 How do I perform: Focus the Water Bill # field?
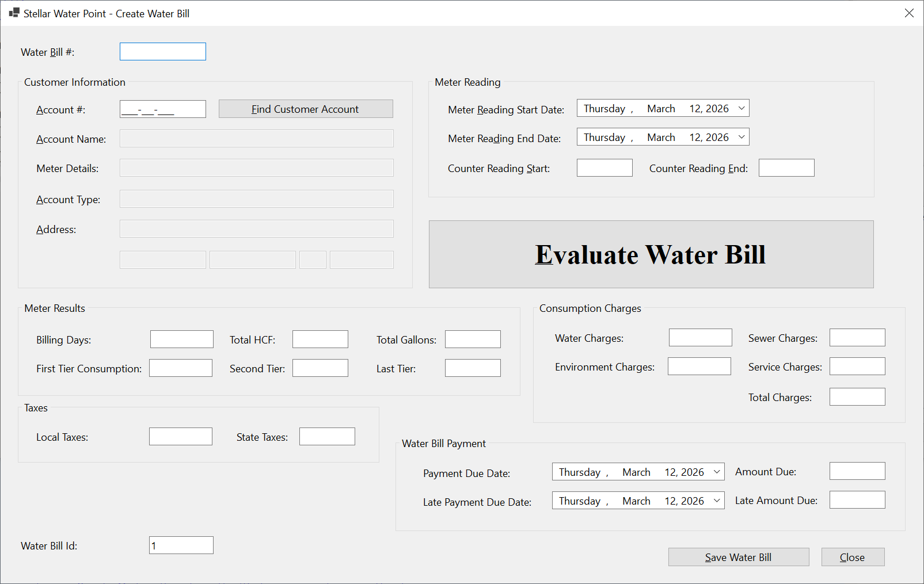tap(163, 52)
